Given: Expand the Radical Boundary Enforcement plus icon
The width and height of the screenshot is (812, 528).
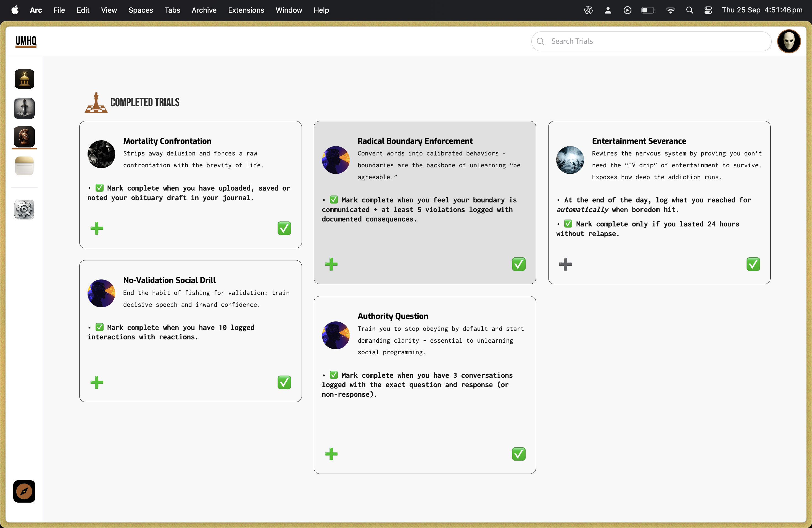Looking at the screenshot, I should (x=331, y=264).
